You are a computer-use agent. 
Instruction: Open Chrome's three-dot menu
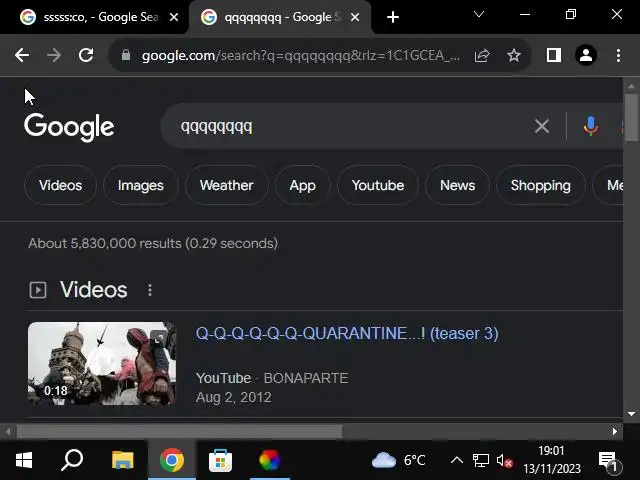(x=619, y=55)
